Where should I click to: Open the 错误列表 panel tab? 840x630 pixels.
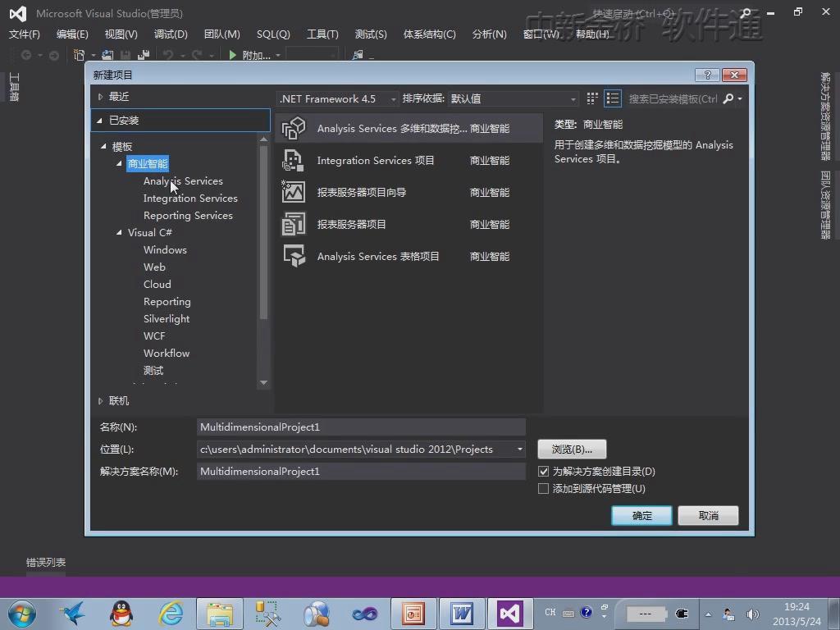tap(46, 563)
